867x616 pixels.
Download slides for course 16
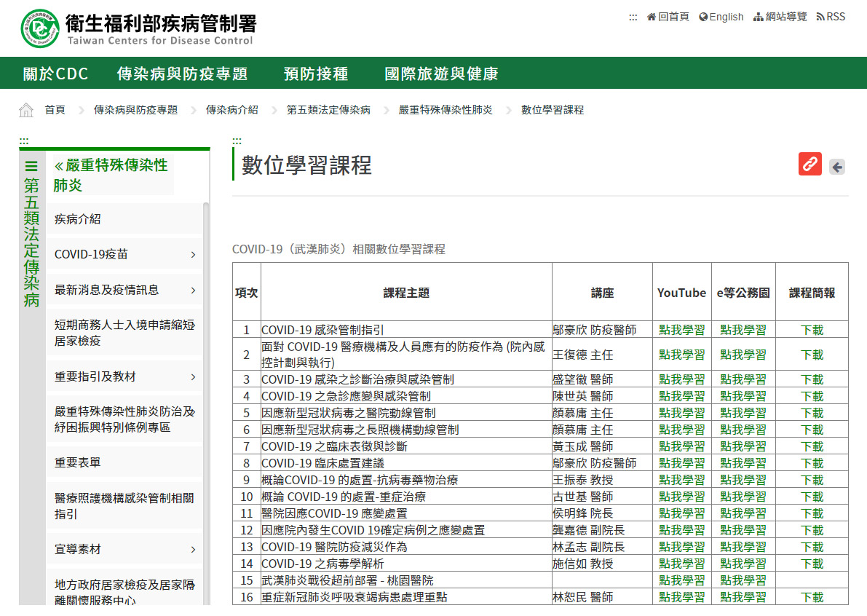tap(812, 597)
